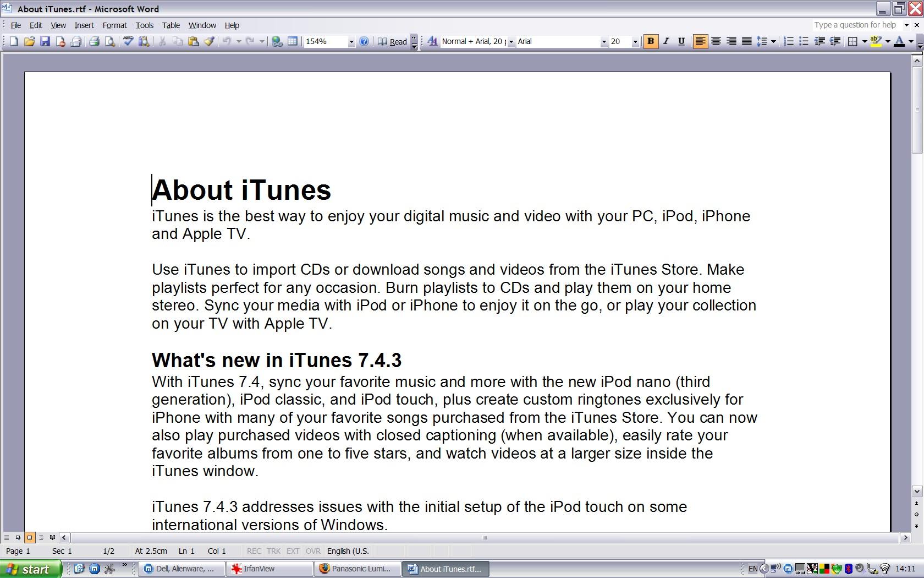Toggle Italic formatting
Screen dimensions: 924x578
coord(666,41)
